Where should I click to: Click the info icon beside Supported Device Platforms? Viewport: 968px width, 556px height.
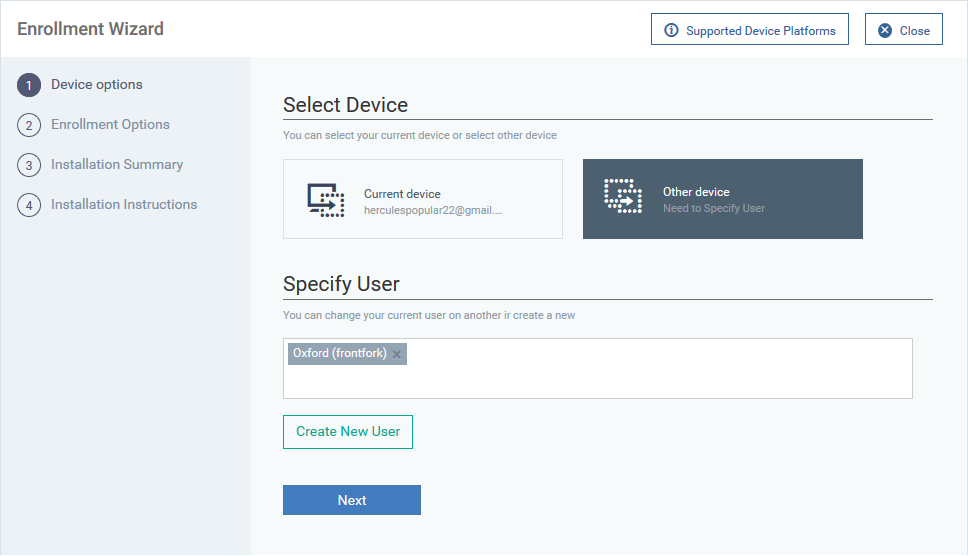tap(671, 30)
